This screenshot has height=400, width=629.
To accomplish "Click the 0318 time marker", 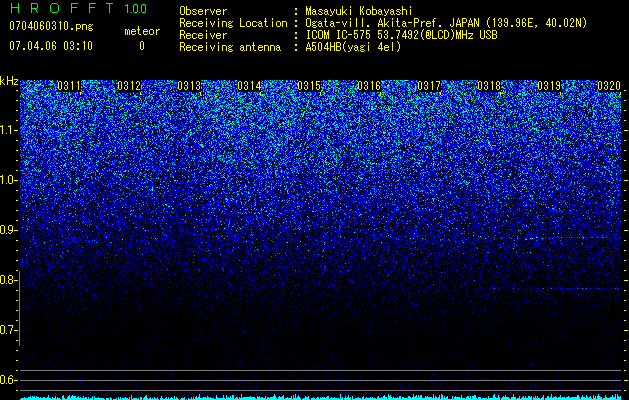I will pos(489,86).
